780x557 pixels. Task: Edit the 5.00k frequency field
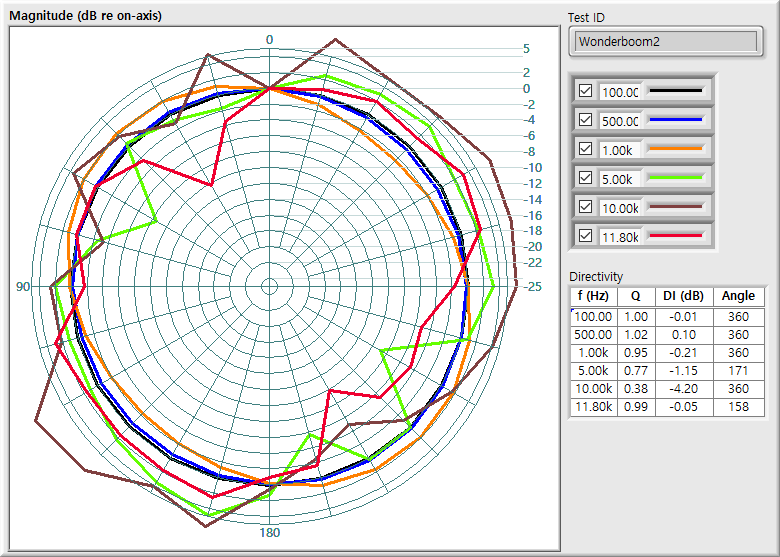pyautogui.click(x=619, y=179)
